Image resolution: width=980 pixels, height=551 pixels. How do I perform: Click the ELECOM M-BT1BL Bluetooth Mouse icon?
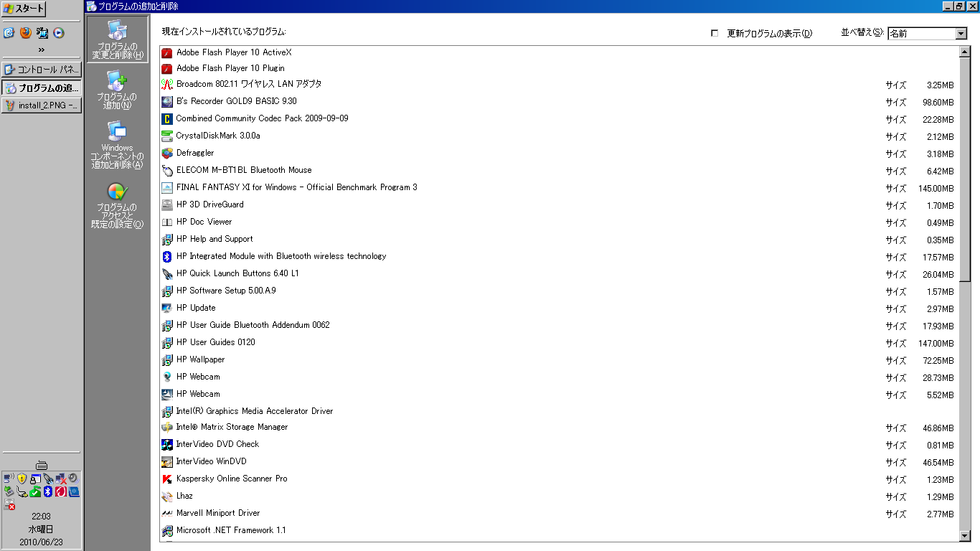point(167,171)
